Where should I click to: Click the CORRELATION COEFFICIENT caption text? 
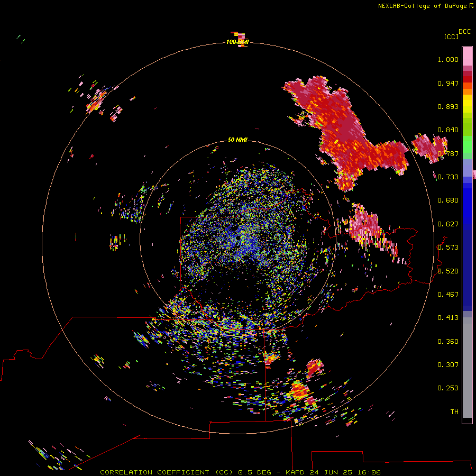tap(154, 472)
